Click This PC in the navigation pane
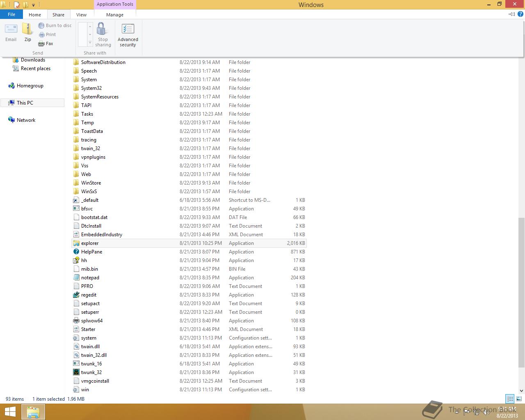Viewport: 525px width, 420px height. pyautogui.click(x=25, y=103)
